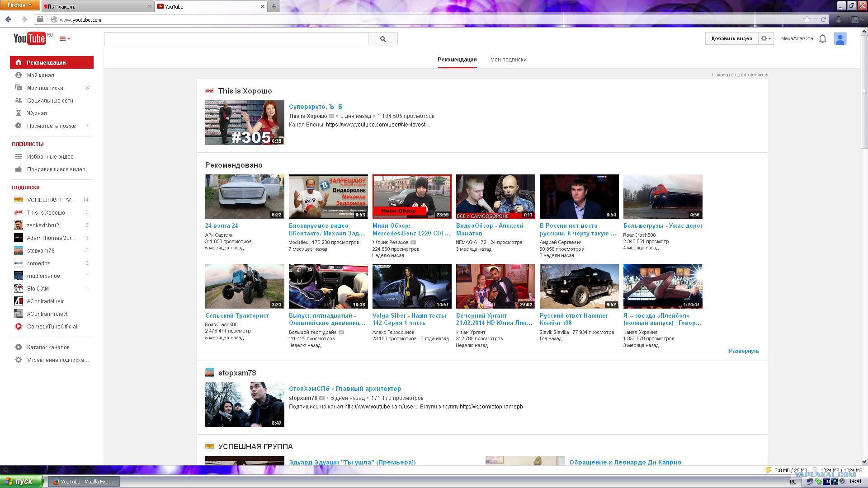Open Рекомендации in the sidebar
This screenshot has height=488, width=868.
tap(52, 62)
